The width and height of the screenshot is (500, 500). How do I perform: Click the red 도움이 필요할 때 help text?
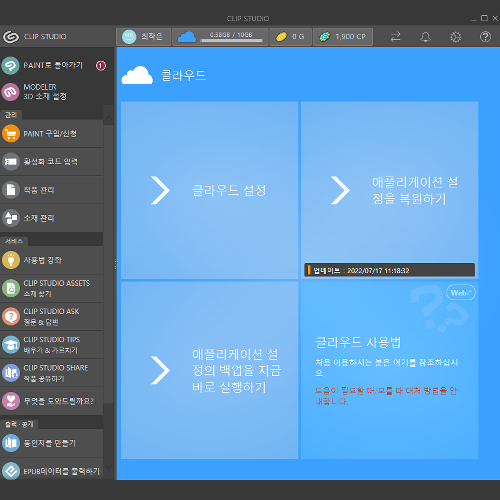click(x=386, y=396)
